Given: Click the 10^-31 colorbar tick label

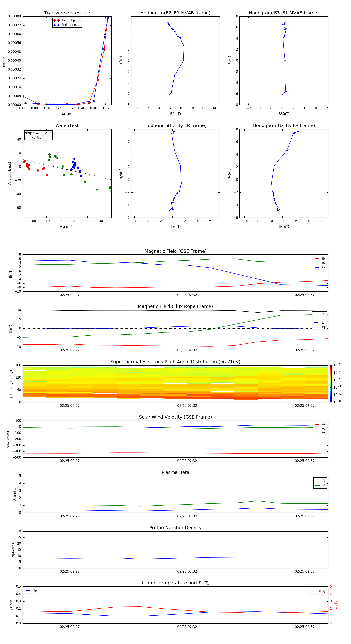Looking at the screenshot, I should [337, 402].
